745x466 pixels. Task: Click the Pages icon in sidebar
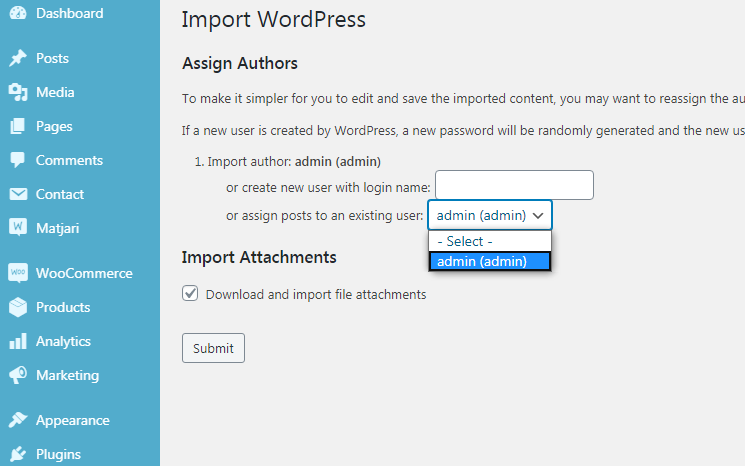pyautogui.click(x=18, y=126)
